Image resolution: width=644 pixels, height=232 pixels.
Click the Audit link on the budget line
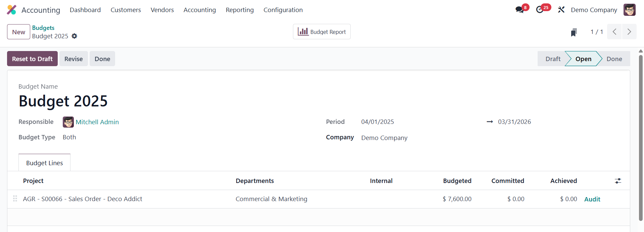click(592, 199)
